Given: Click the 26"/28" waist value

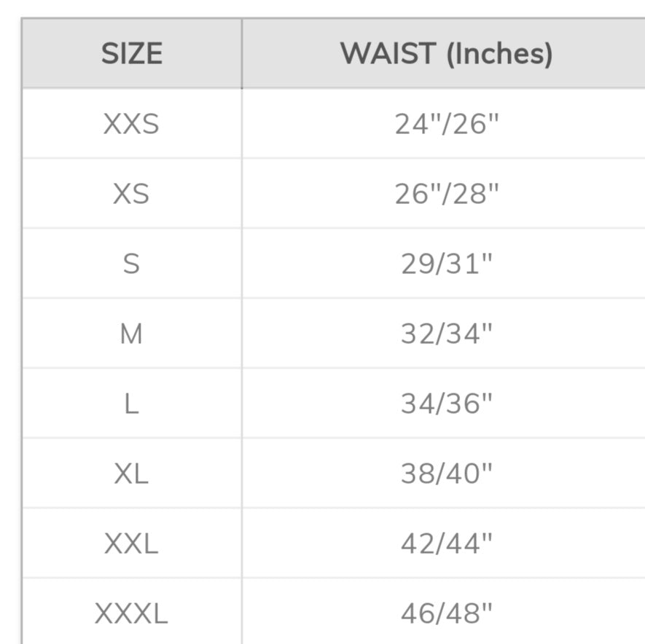Looking at the screenshot, I should pyautogui.click(x=446, y=195).
